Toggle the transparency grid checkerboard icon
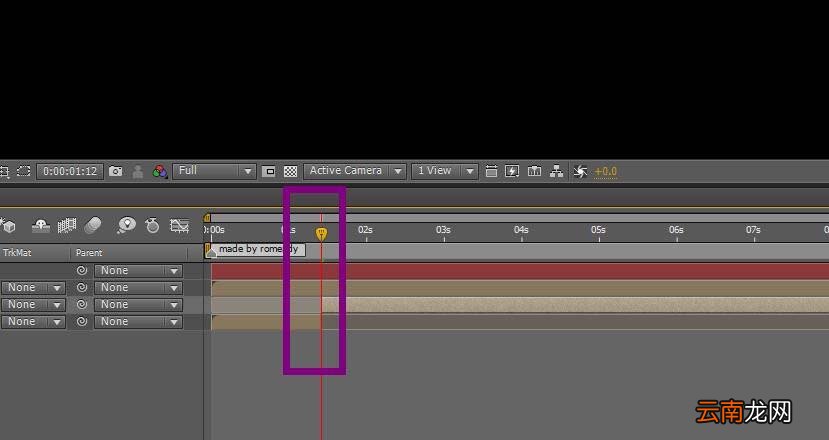This screenshot has height=440, width=829. point(290,171)
